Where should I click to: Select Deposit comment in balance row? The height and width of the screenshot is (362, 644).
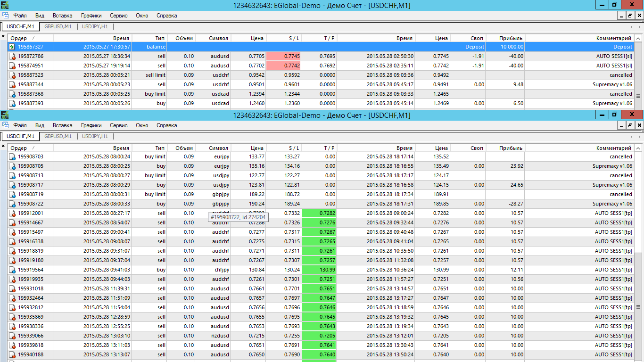[623, 47]
